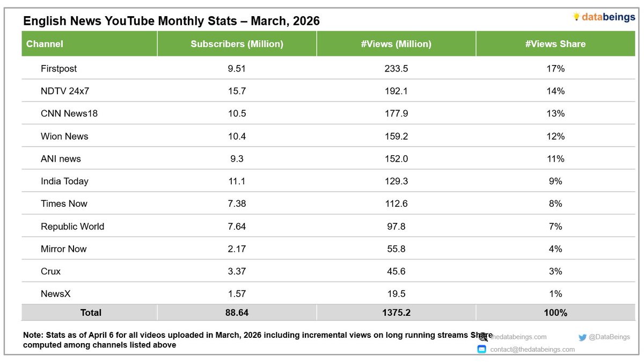This screenshot has width=644, height=362.
Task: Select the Times Now channel name
Action: [64, 204]
